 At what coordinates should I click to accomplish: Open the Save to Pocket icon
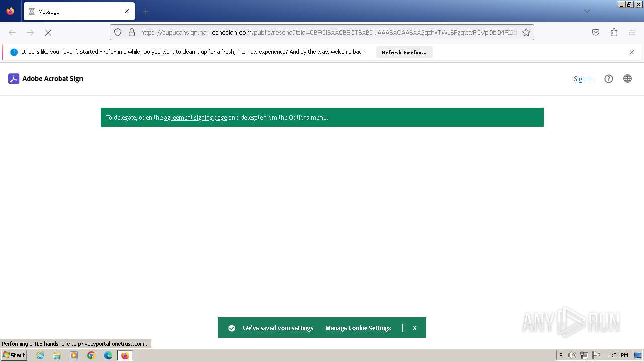596,32
